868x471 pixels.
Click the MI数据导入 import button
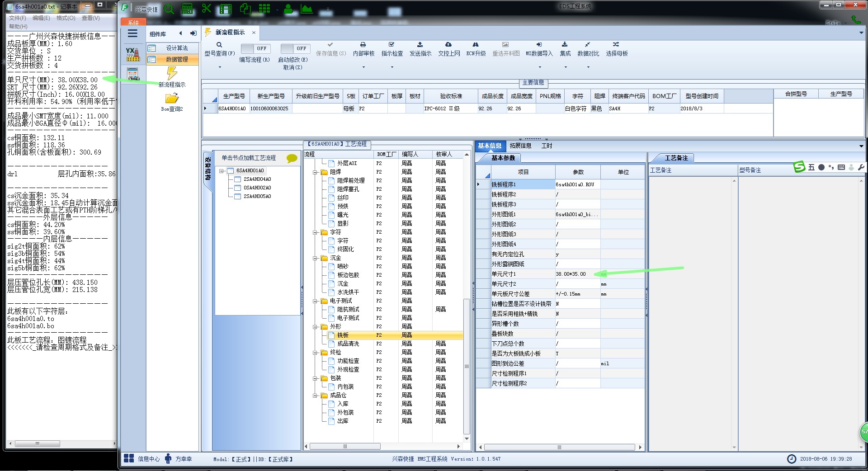[539, 49]
